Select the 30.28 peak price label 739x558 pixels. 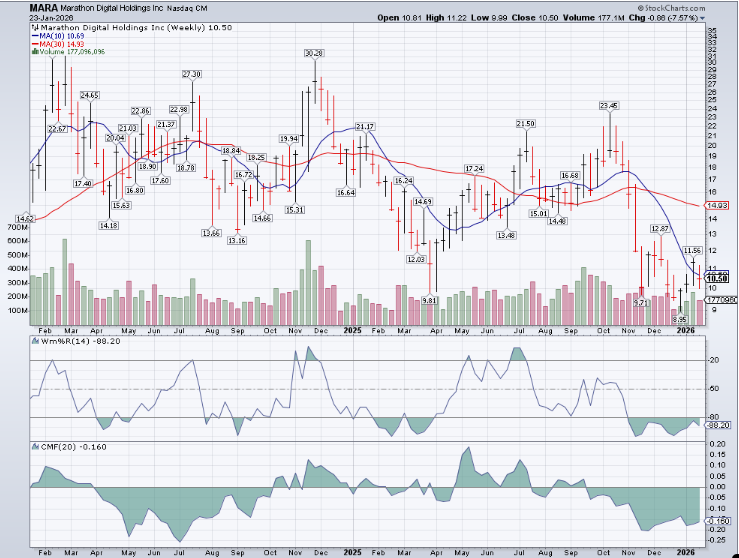(313, 53)
